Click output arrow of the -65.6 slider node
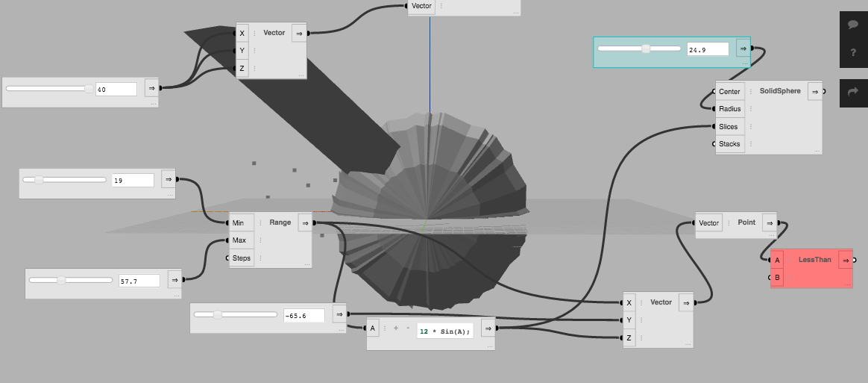 pyautogui.click(x=339, y=314)
